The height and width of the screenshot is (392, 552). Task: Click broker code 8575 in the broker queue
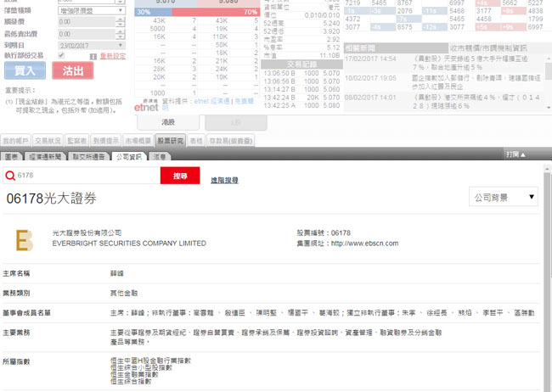404,27
